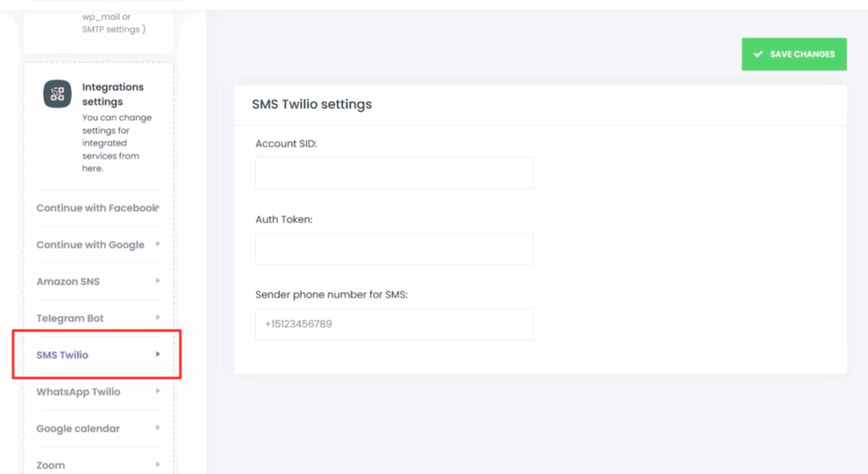Click the Account SID input field

[x=394, y=173]
